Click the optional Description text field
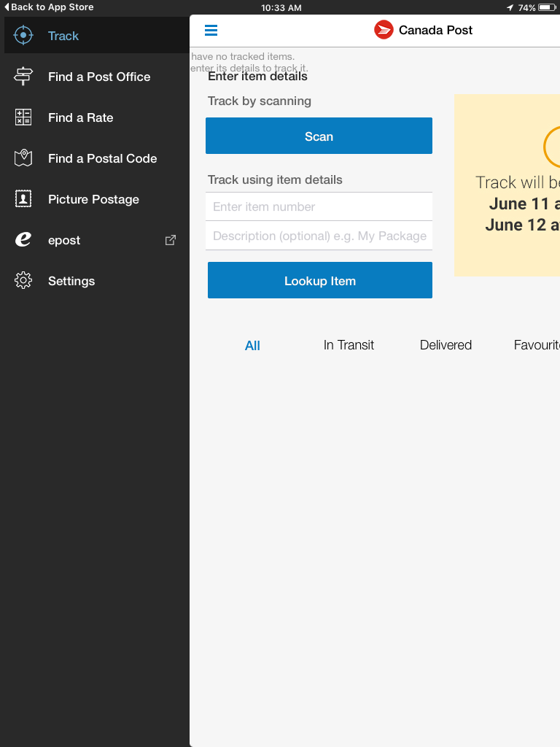Viewport: 560px width, 747px height. [x=319, y=236]
